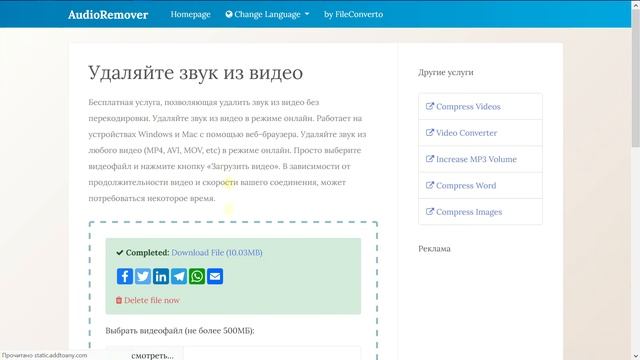
Task: Open by FileConverto nav link
Action: pos(353,14)
